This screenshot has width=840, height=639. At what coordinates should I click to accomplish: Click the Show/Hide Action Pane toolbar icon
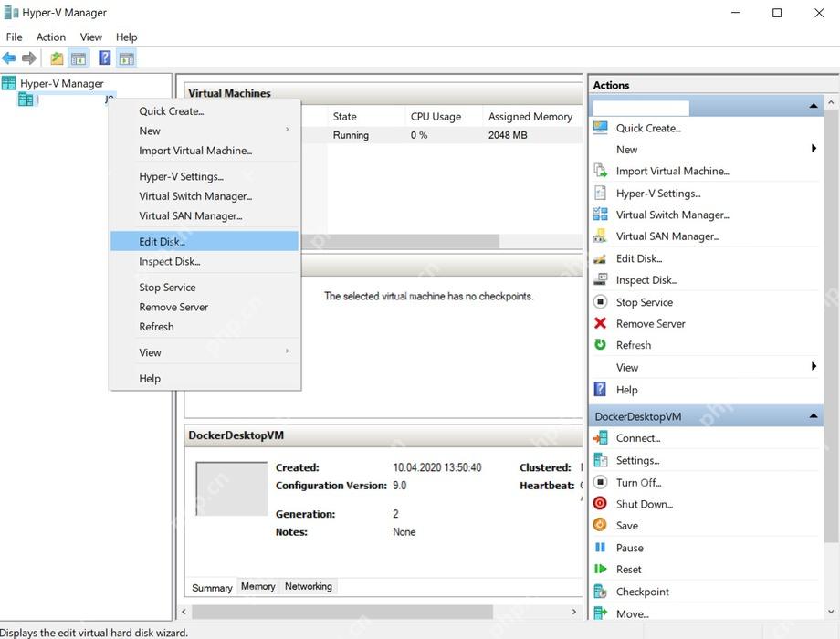[x=126, y=58]
